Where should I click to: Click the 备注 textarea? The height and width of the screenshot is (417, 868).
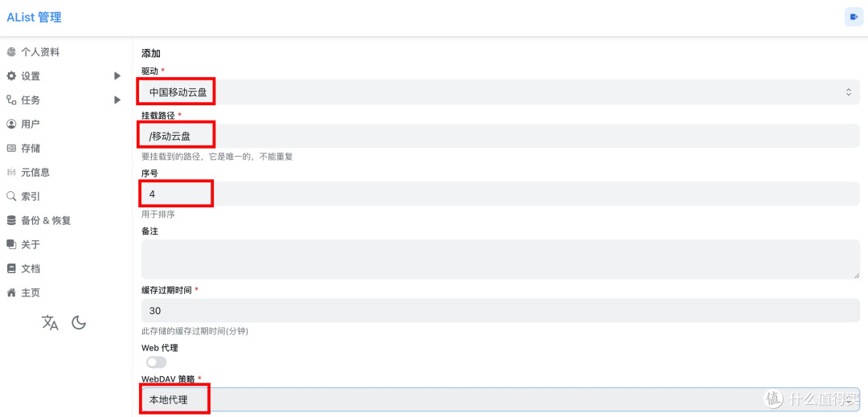point(501,260)
